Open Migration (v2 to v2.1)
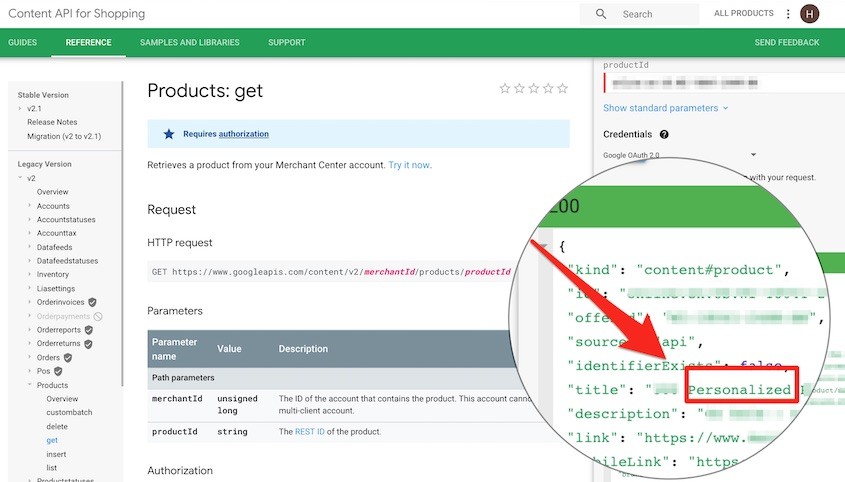 (64, 136)
